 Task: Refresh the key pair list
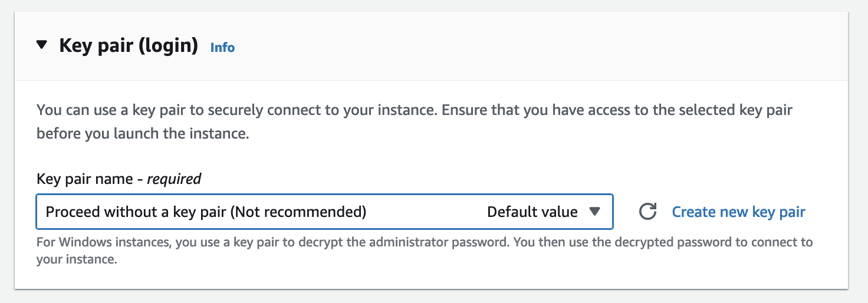pos(648,212)
